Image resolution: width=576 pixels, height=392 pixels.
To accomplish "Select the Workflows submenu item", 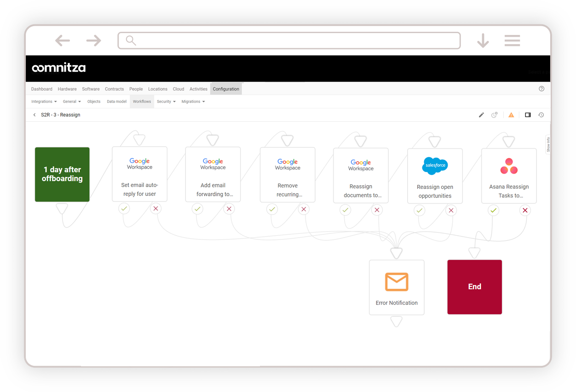I will (142, 102).
